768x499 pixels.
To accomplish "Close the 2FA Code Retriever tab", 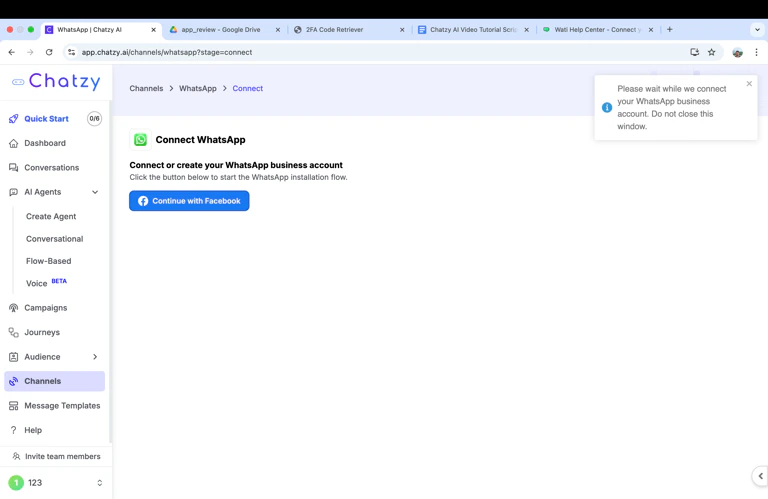I will coord(402,29).
